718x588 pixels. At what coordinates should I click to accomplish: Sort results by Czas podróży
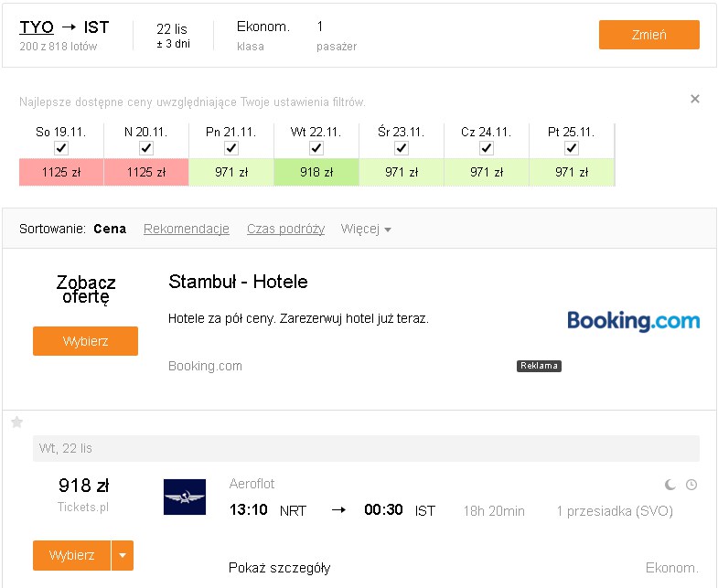285,229
